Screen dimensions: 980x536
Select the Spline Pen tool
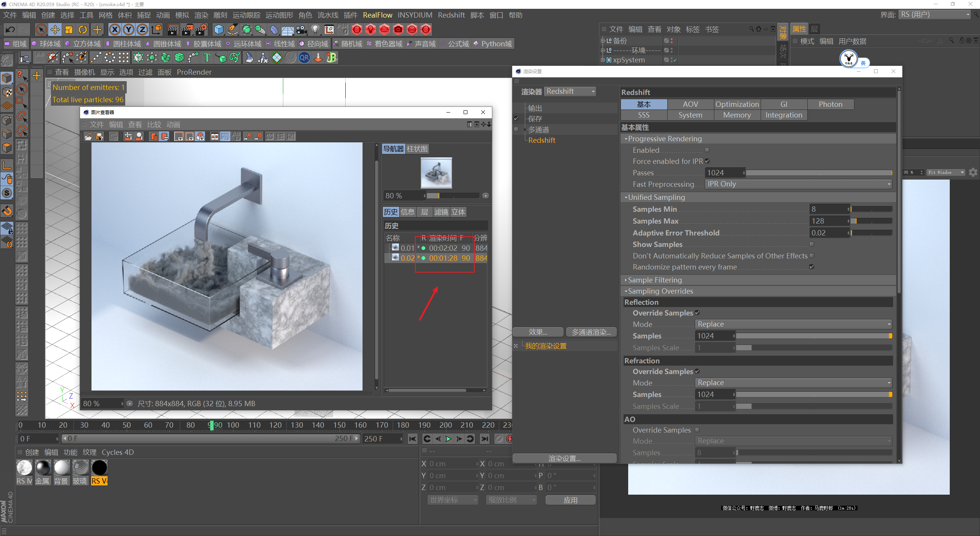pos(232,29)
